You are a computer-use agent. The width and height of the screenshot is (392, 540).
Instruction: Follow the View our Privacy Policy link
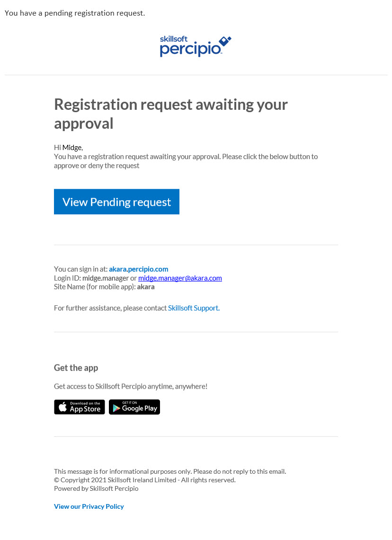[89, 506]
